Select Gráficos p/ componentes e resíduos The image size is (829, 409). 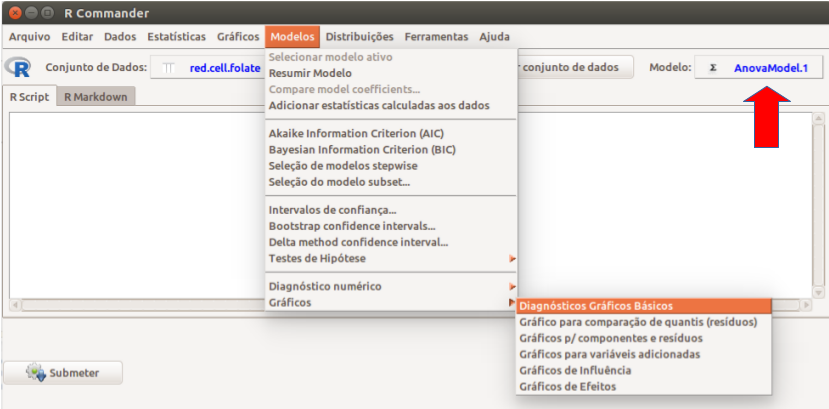pos(643,338)
